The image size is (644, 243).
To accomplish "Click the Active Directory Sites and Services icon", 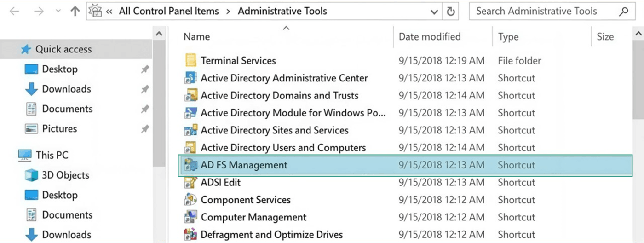I will tap(190, 131).
